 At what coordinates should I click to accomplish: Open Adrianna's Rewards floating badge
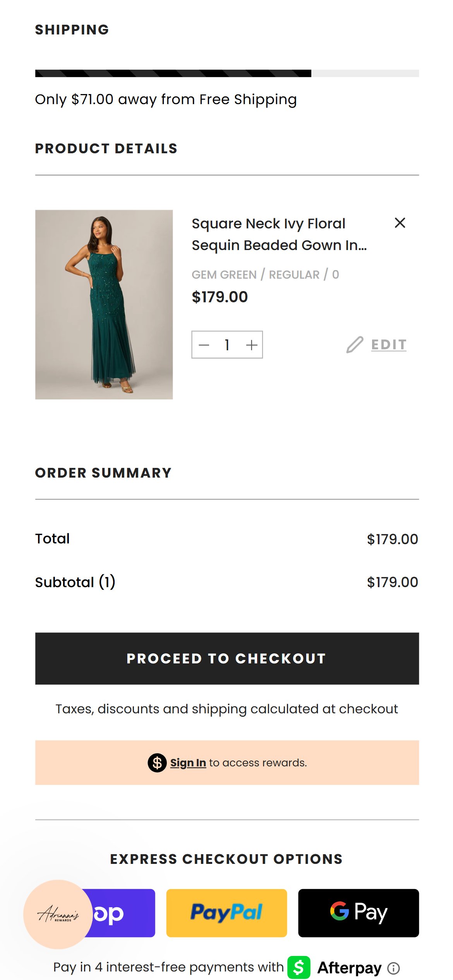click(x=58, y=914)
